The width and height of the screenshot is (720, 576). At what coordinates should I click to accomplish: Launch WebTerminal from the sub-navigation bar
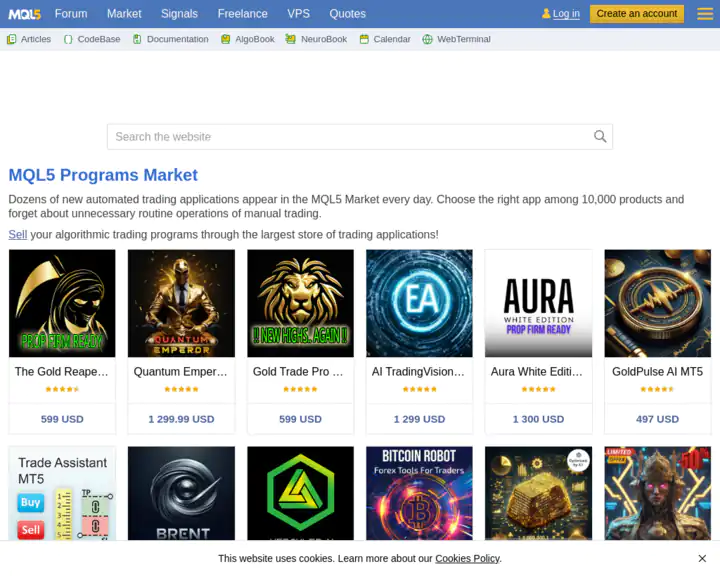tap(455, 39)
